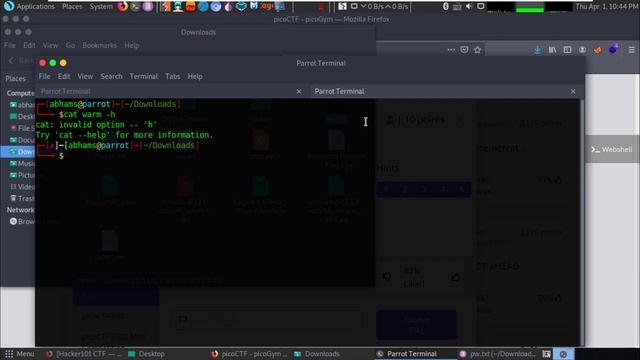The height and width of the screenshot is (360, 640).
Task: Click the Save to Pocket icon in Firefox
Action: click(x=464, y=50)
